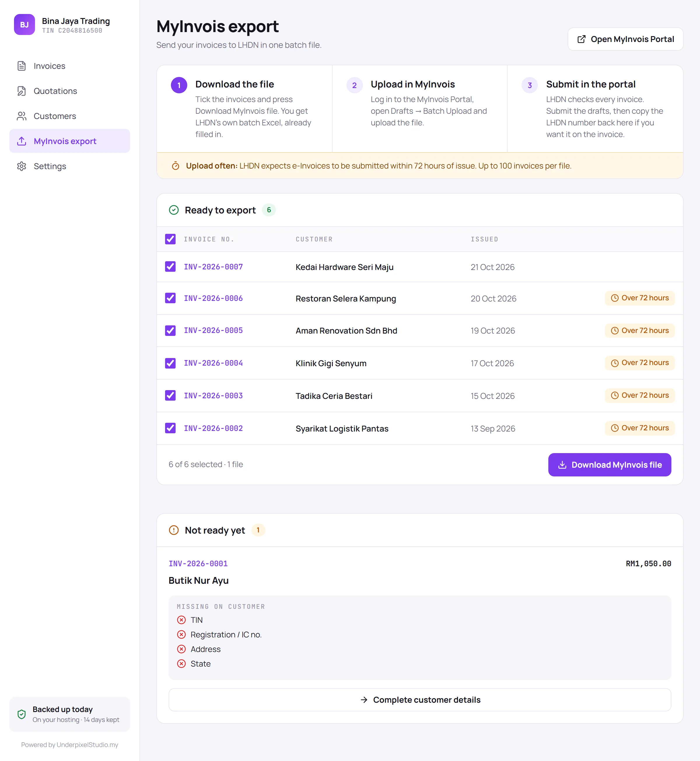This screenshot has width=700, height=761.
Task: Click the Customers people icon
Action: (x=22, y=116)
